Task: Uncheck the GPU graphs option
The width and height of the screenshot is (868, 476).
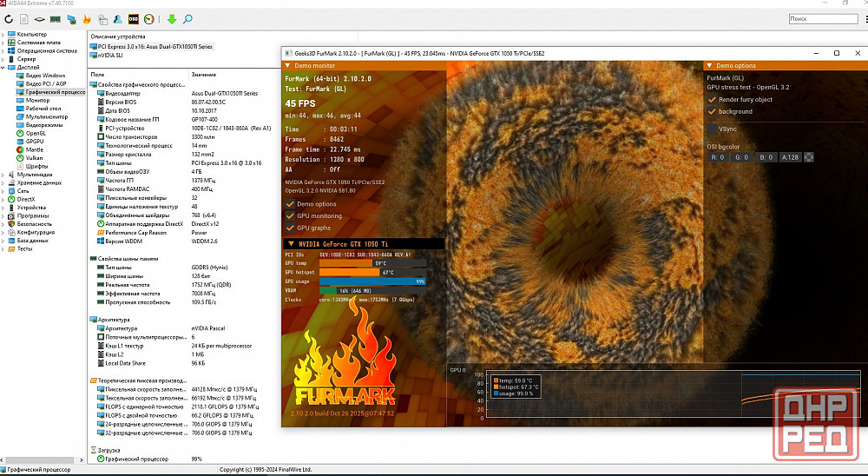Action: (x=290, y=228)
